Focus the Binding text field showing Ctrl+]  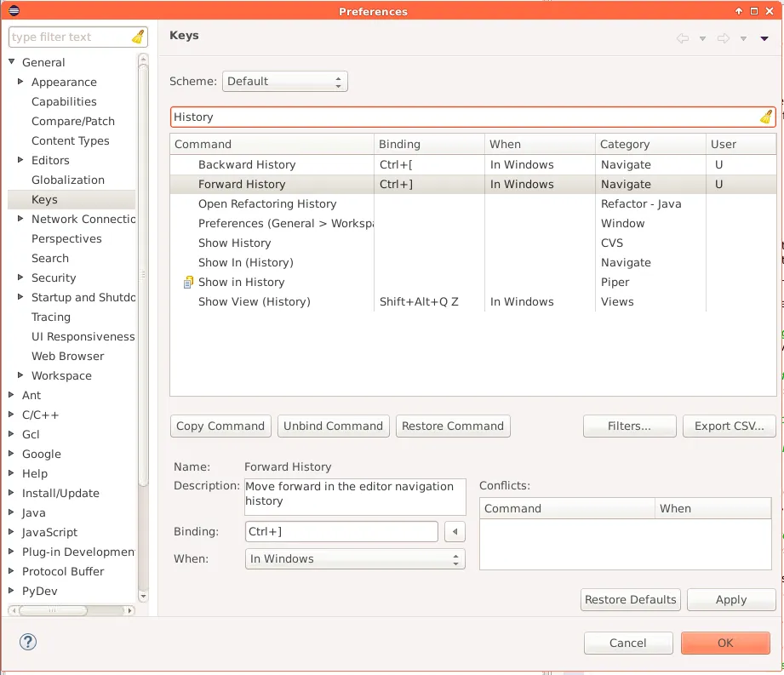pyautogui.click(x=341, y=531)
